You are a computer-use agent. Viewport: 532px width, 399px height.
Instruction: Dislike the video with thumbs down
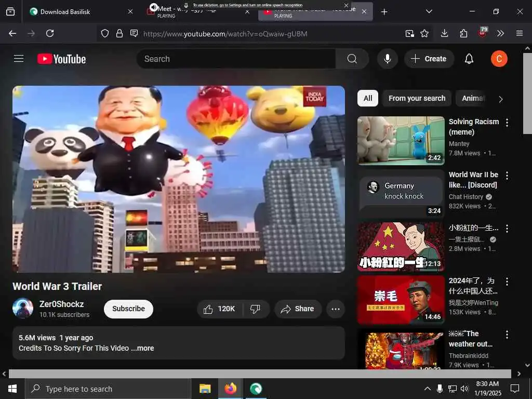(x=255, y=309)
